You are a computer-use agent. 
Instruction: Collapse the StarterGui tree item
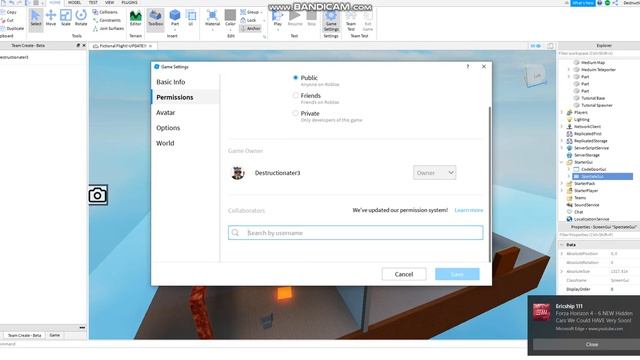(562, 162)
